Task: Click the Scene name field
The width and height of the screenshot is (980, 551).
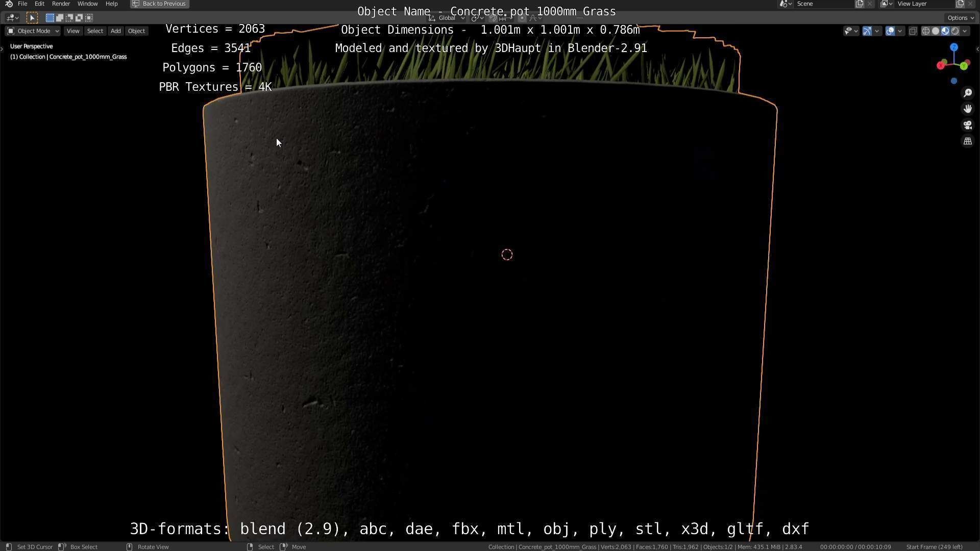Action: pos(822,4)
